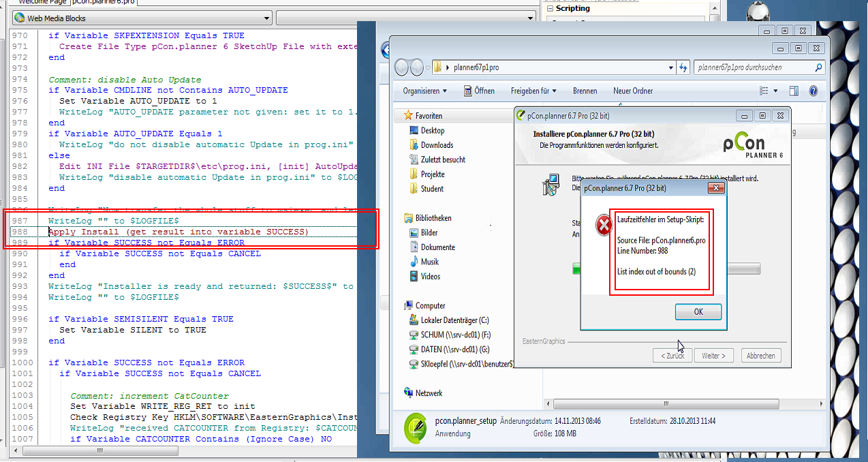Open Desktop under Favoriten

coord(427,130)
